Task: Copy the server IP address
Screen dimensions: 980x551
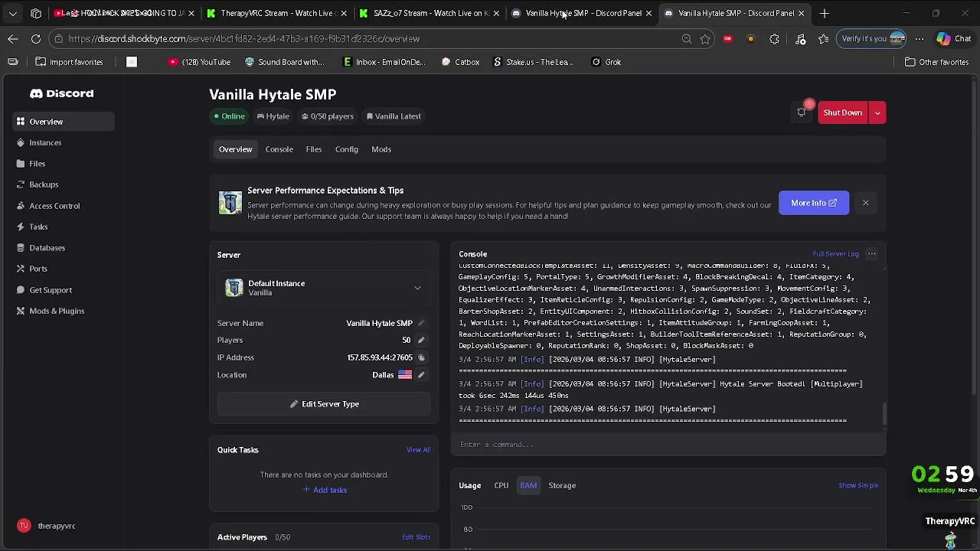Action: [x=421, y=357]
